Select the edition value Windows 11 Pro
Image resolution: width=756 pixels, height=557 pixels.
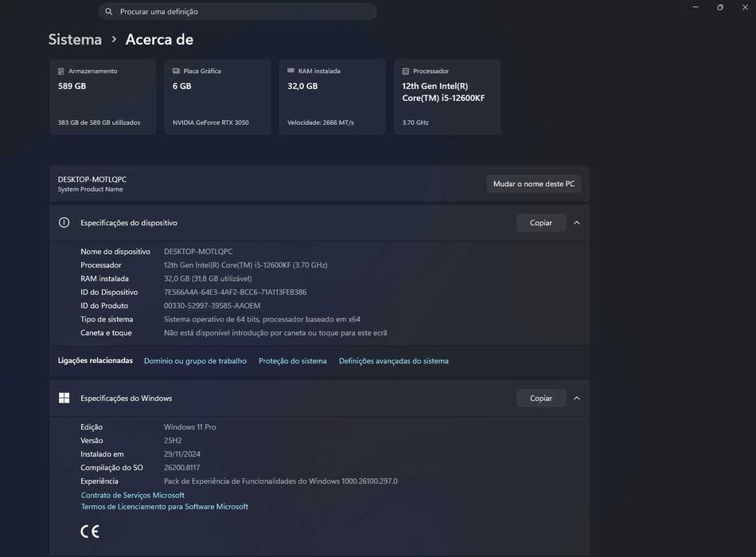point(190,427)
